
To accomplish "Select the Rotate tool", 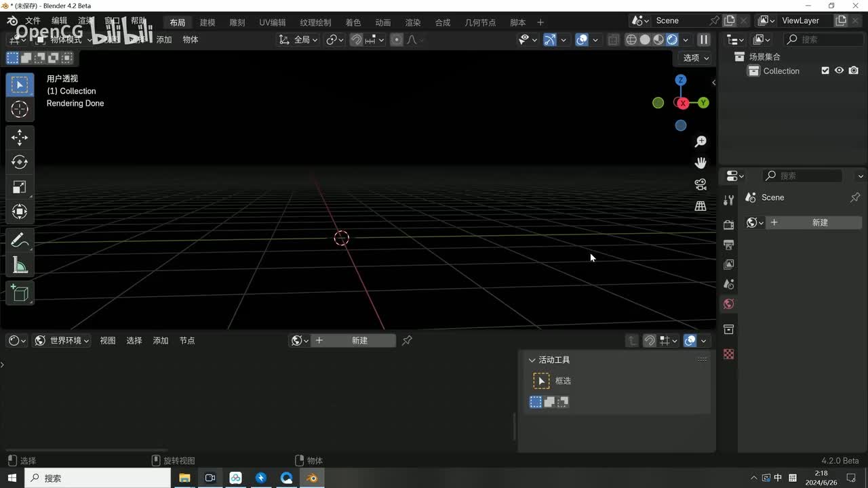I will tap(20, 162).
